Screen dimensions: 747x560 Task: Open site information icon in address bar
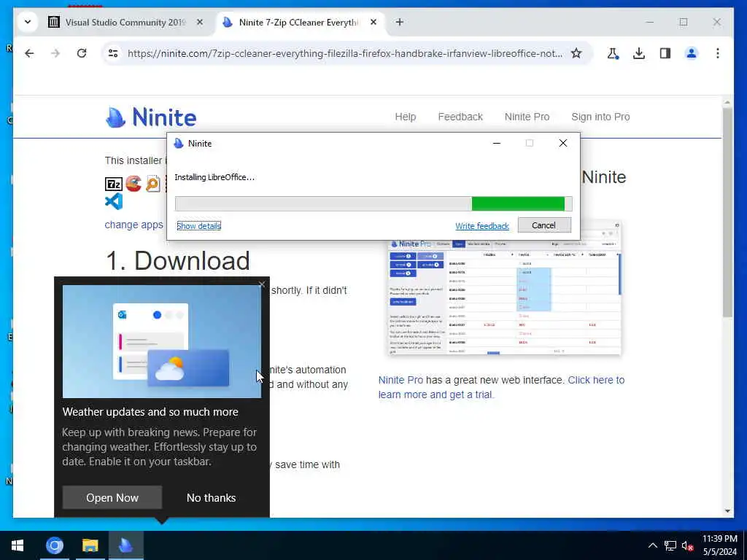[x=113, y=53]
